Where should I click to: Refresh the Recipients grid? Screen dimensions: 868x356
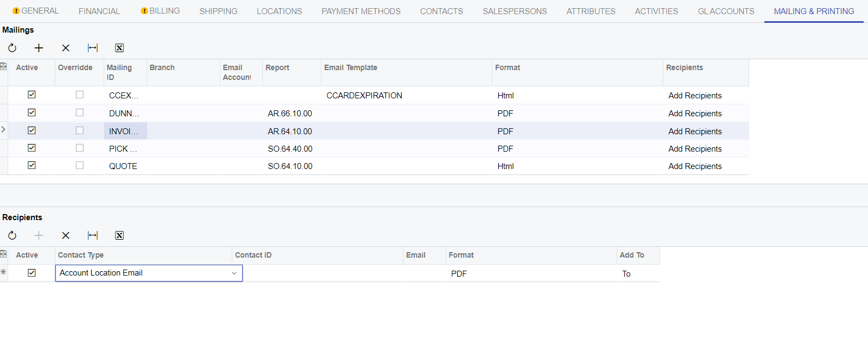[12, 235]
